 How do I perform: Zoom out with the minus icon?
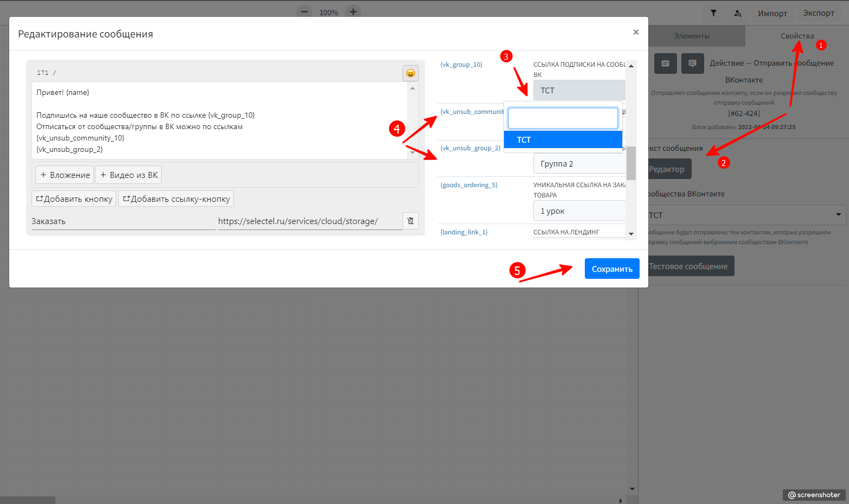304,11
